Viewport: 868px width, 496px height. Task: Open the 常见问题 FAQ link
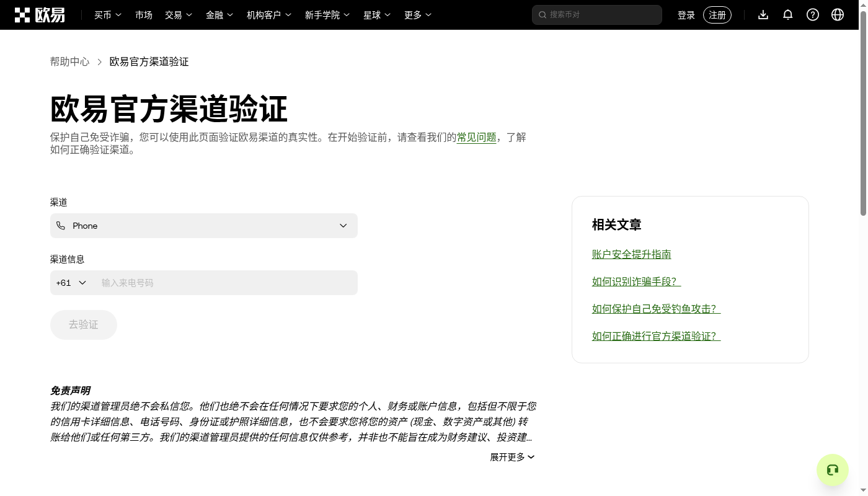point(477,137)
